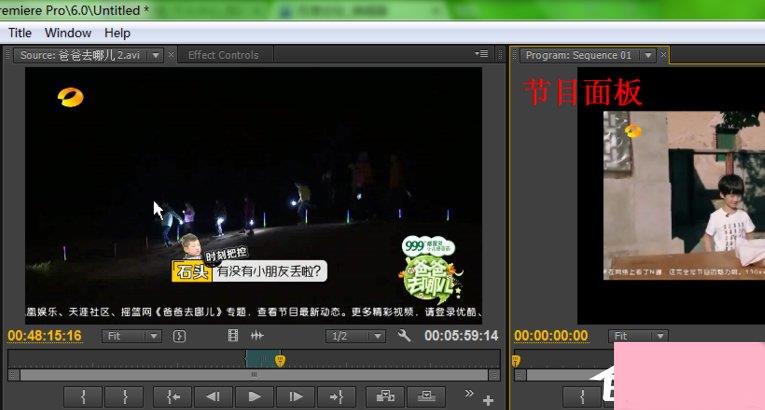Open the Source panel flyout menu
This screenshot has height=410, width=765.
click(482, 54)
